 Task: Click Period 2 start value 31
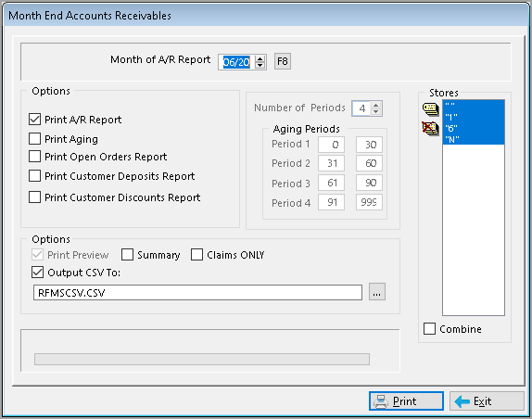coord(331,163)
